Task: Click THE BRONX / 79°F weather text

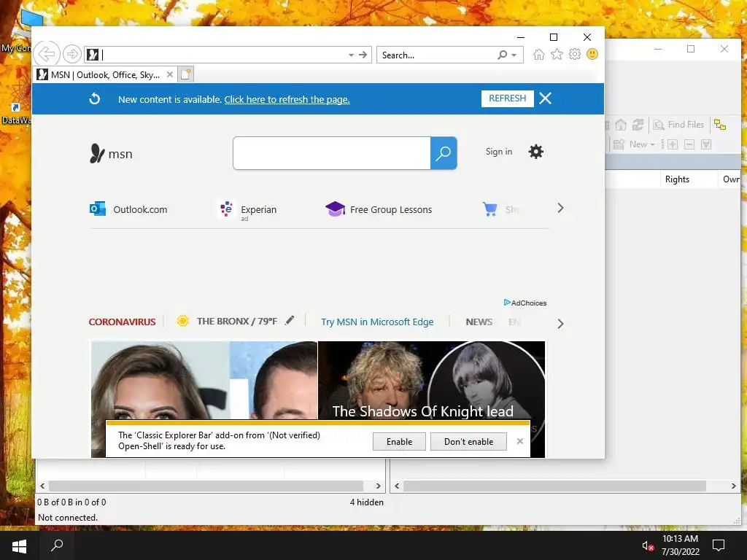Action: pyautogui.click(x=237, y=322)
